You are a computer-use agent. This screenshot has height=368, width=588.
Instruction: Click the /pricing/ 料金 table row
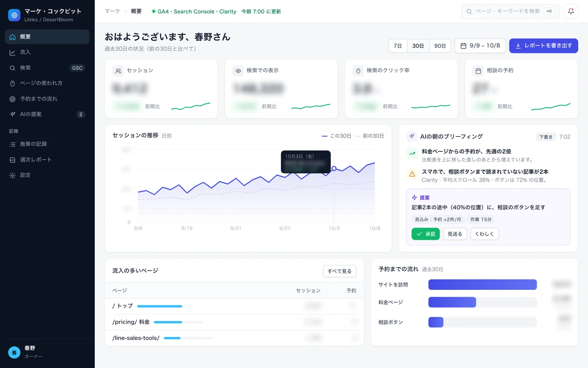(234, 322)
